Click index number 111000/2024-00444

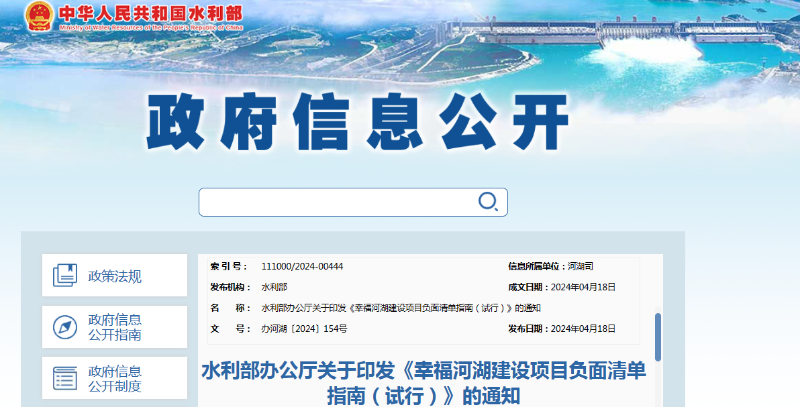(x=302, y=267)
